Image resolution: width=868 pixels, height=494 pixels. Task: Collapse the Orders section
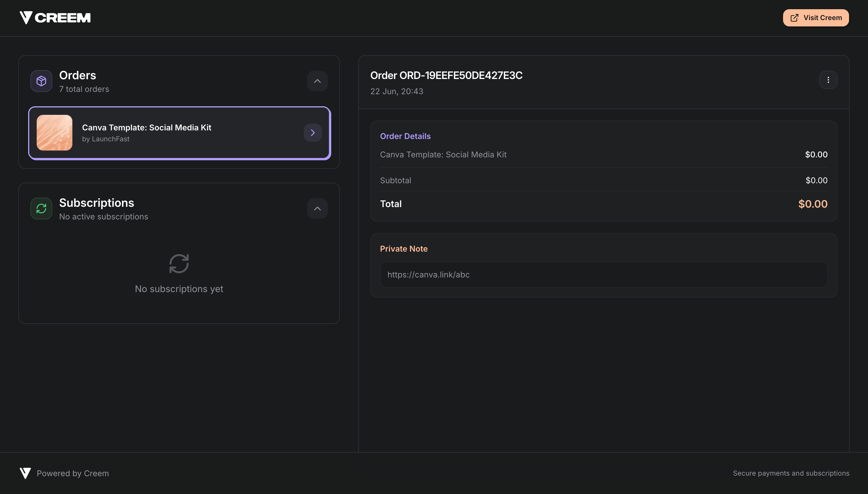[317, 81]
